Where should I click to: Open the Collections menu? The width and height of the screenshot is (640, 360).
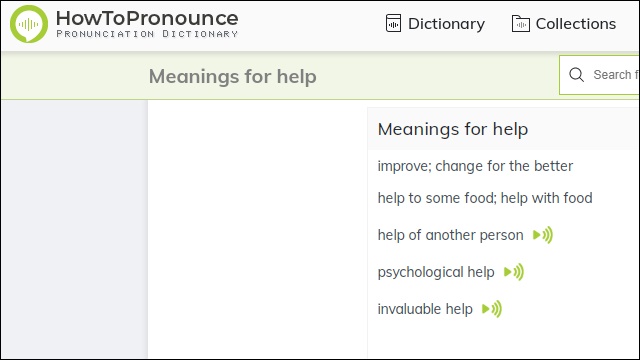point(576,24)
